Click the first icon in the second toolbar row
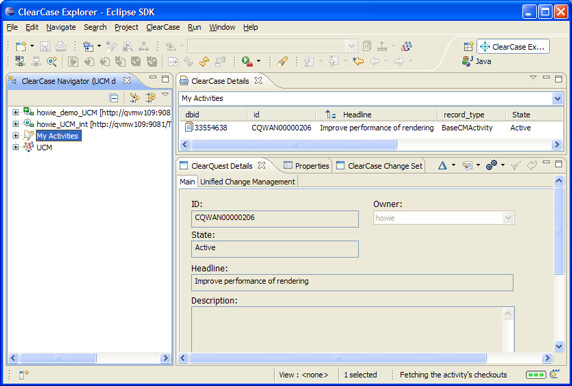Image resolution: width=572 pixels, height=386 pixels. click(x=20, y=61)
